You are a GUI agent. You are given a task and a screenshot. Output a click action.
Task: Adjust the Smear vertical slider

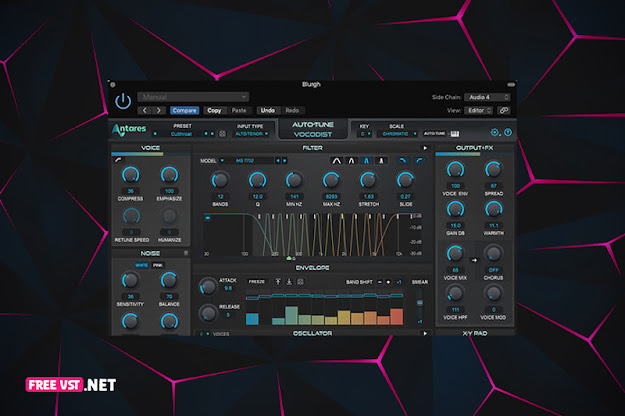click(x=420, y=303)
